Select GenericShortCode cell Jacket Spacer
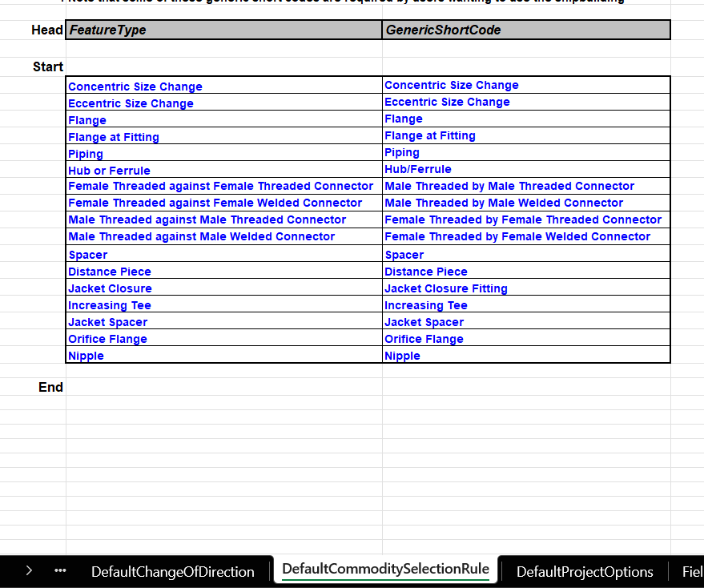 tap(526, 320)
